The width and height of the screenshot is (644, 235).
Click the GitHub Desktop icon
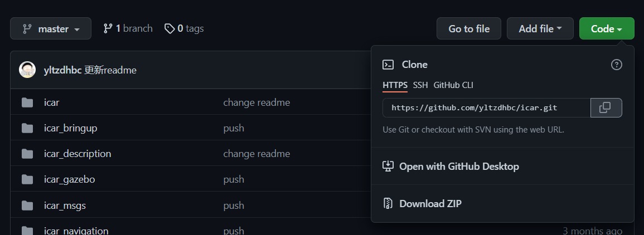click(x=388, y=166)
